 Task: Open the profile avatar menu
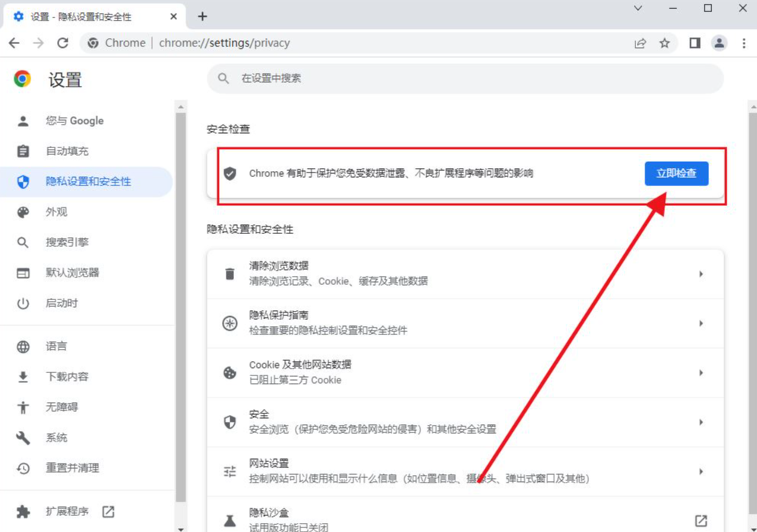719,43
